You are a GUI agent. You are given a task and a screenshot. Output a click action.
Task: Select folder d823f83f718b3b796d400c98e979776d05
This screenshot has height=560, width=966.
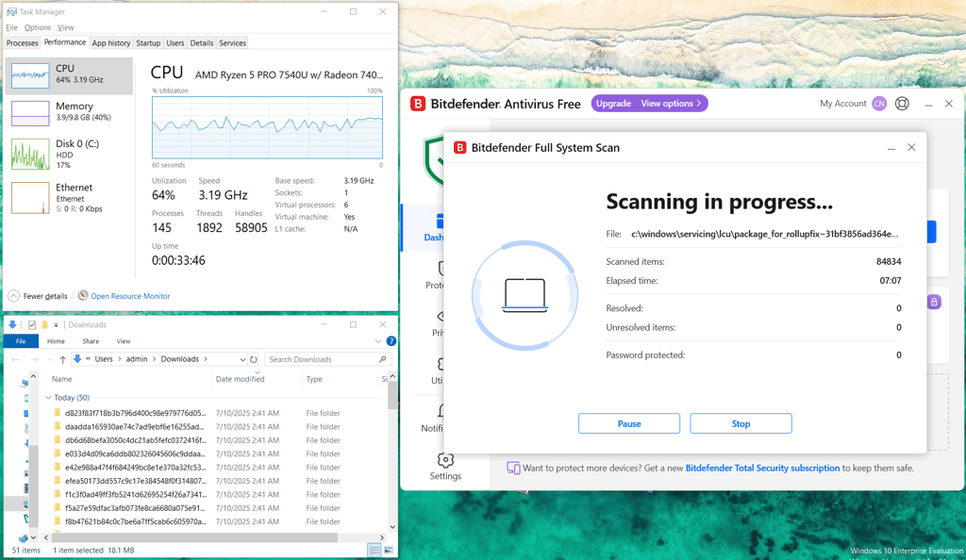click(x=135, y=413)
